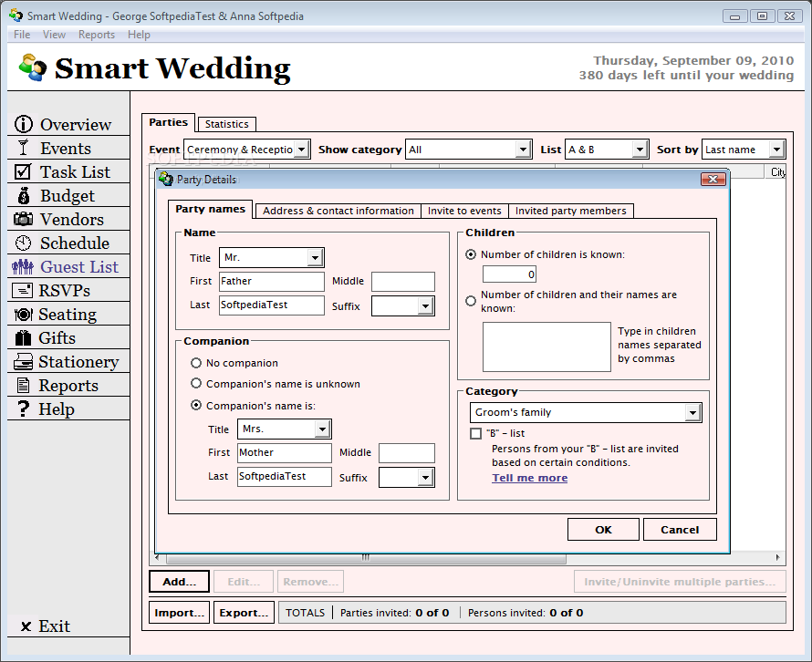812x662 pixels.
Task: Select the Party names tab
Action: (x=210, y=209)
